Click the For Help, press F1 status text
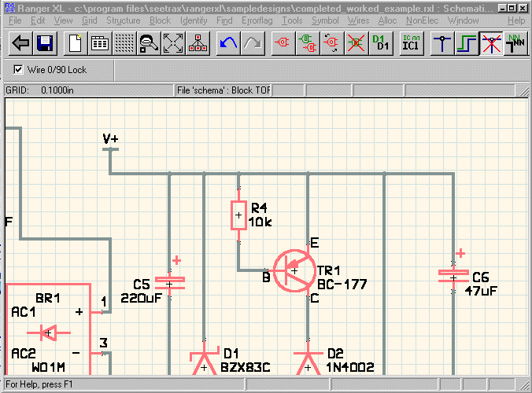Viewport: 532px width, 393px height. point(39,384)
